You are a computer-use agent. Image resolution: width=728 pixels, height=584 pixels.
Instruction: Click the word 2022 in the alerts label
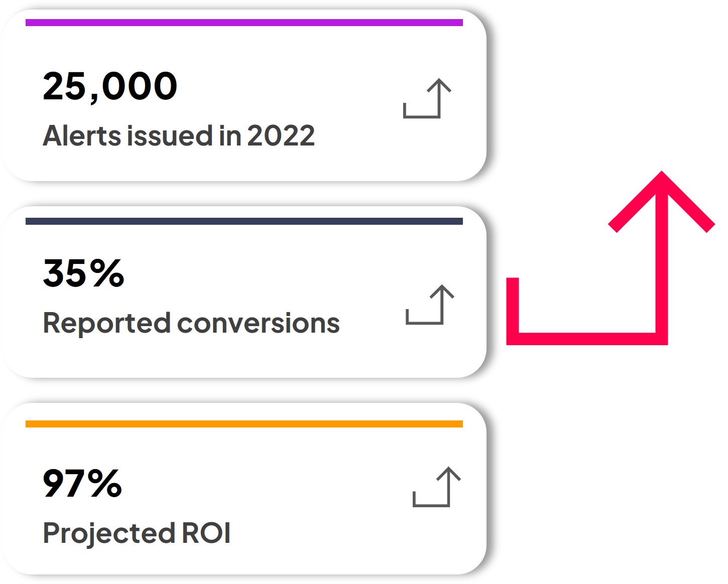281,136
